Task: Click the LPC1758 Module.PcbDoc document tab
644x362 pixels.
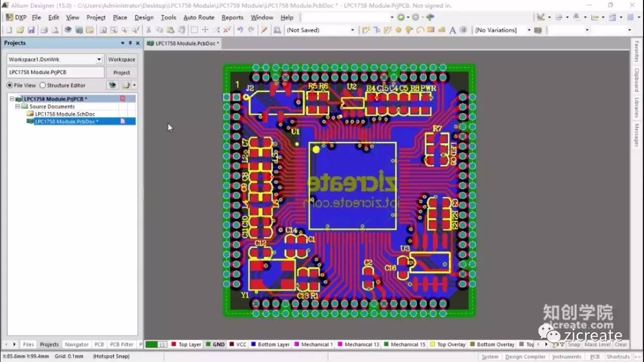Action: tap(184, 43)
